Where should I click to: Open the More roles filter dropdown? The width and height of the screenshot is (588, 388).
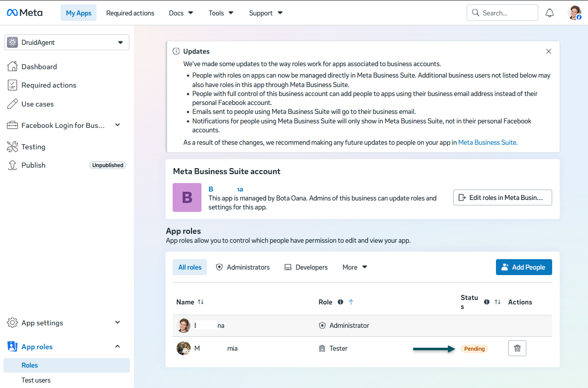354,267
